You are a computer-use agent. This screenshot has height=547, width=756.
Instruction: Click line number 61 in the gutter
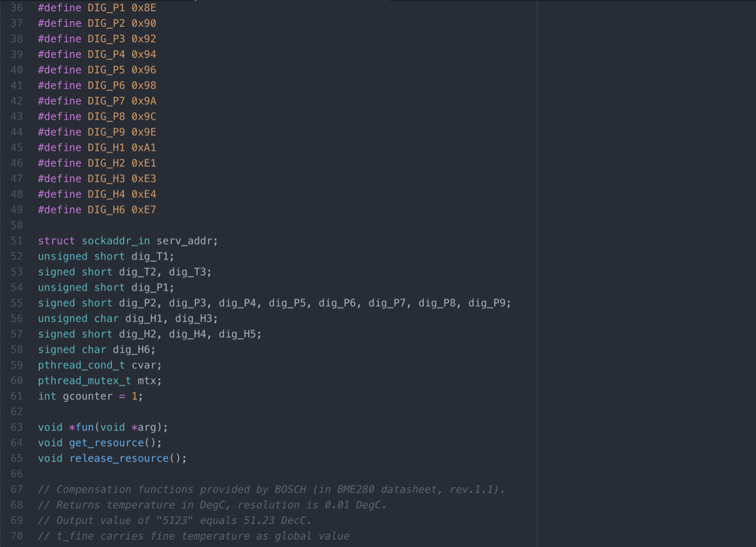(16, 396)
